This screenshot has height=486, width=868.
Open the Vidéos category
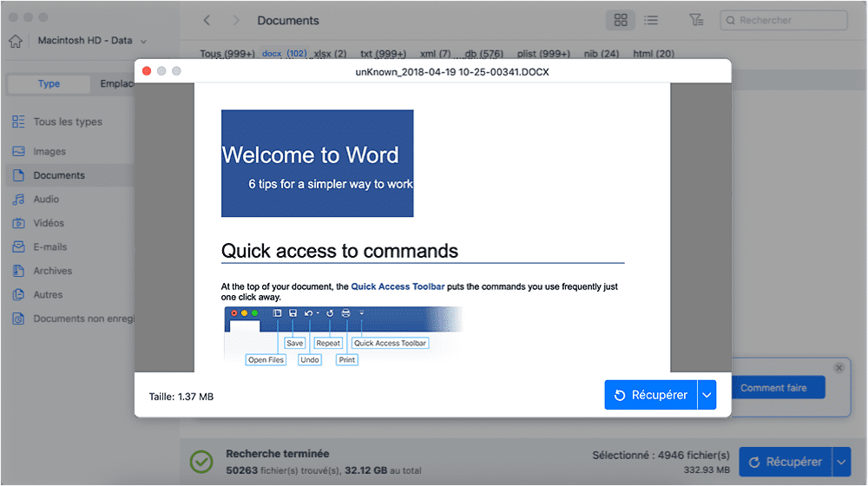click(x=49, y=223)
